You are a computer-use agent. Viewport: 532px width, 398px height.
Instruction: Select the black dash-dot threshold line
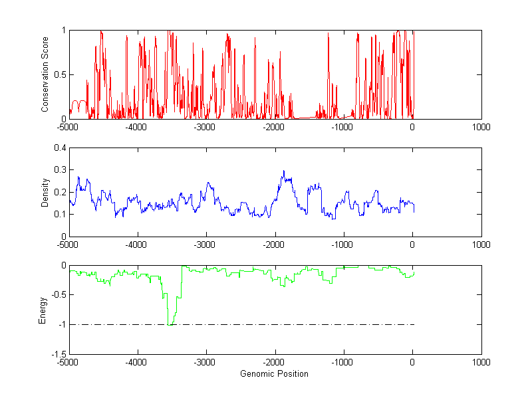(x=299, y=324)
